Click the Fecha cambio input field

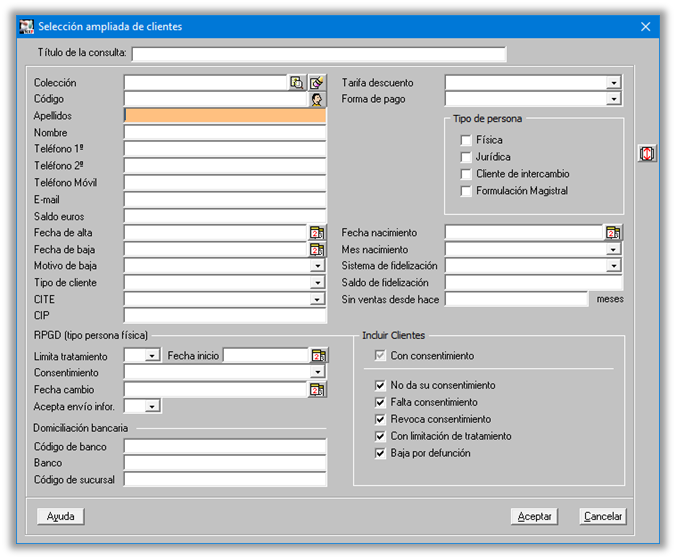[216, 390]
